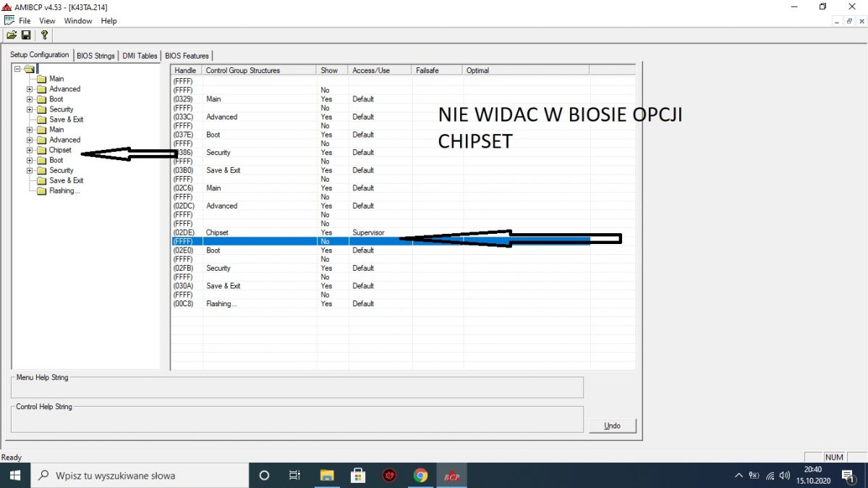This screenshot has height=488, width=868.
Task: Select the Setup Configuration tab
Action: (40, 55)
